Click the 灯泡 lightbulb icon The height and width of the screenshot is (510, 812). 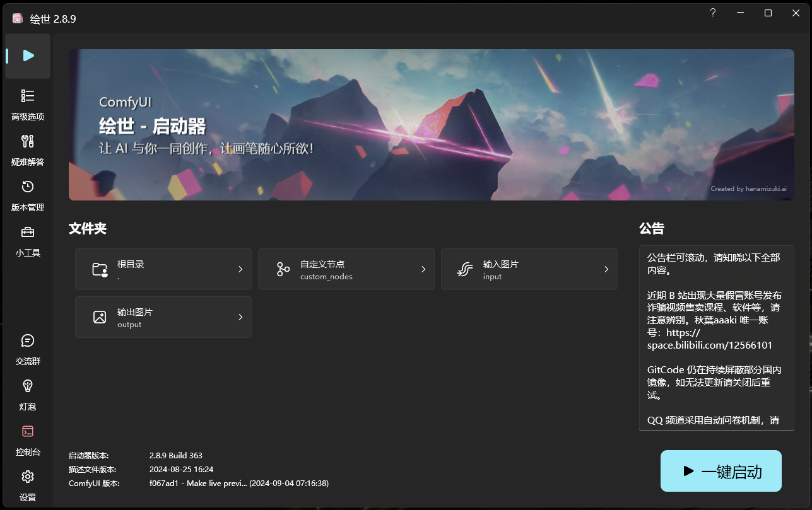coord(27,394)
